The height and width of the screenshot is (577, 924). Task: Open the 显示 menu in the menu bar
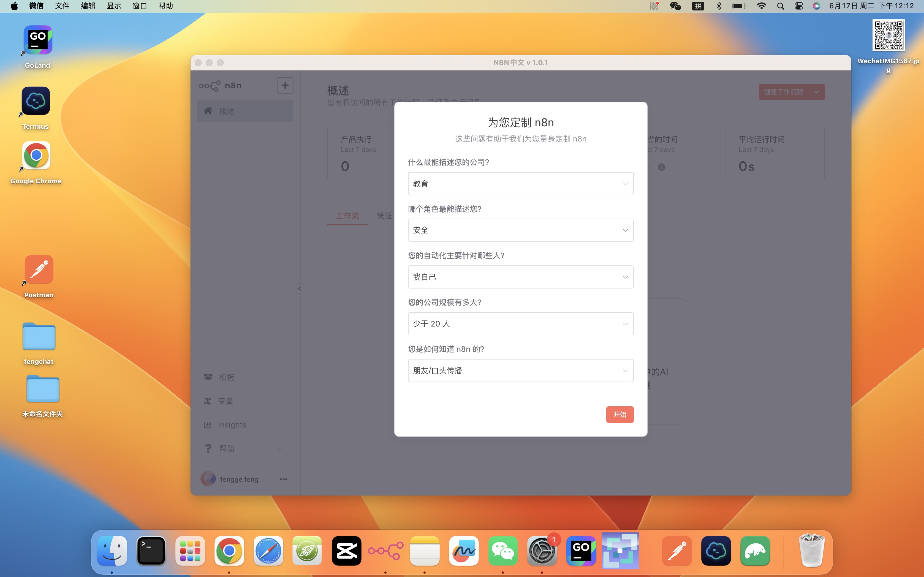coord(114,6)
